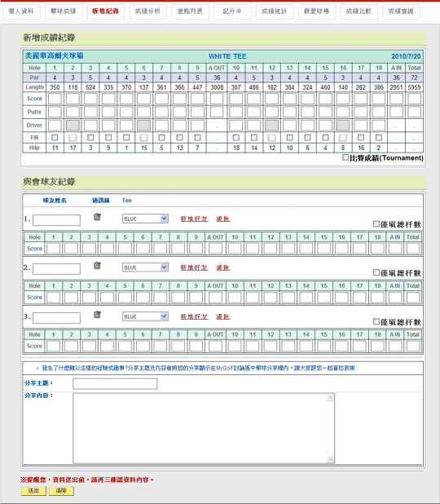Open address book icon for friend 2
The height and width of the screenshot is (504, 440).
[97, 266]
